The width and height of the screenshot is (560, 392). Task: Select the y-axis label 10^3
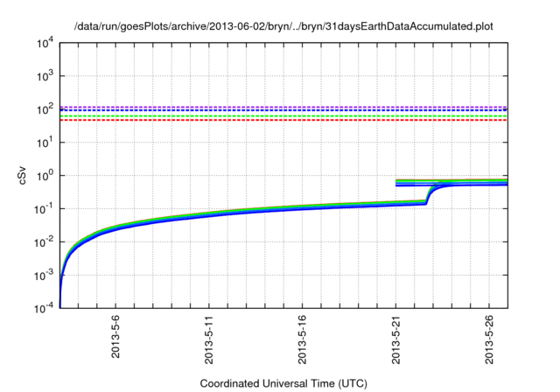click(45, 75)
